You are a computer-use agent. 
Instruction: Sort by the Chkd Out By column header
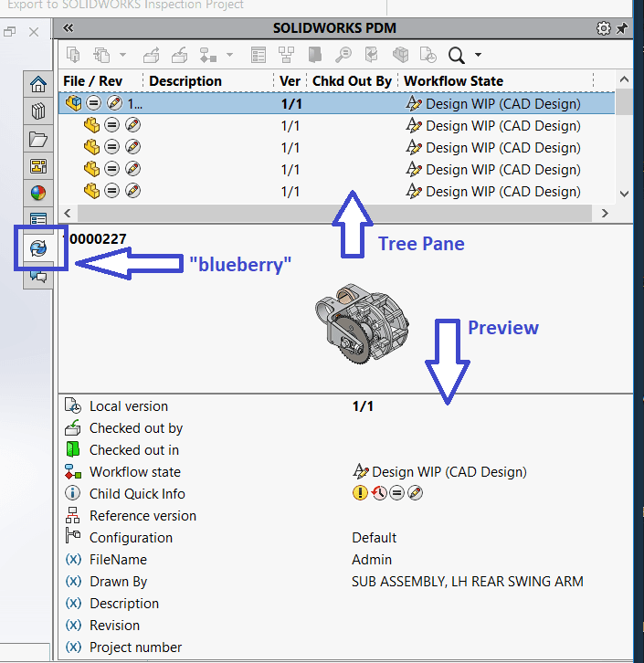tap(352, 80)
